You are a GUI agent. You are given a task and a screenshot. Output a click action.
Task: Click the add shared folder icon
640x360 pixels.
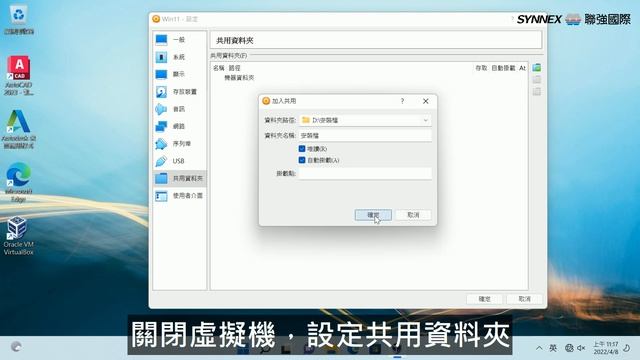coord(537,68)
